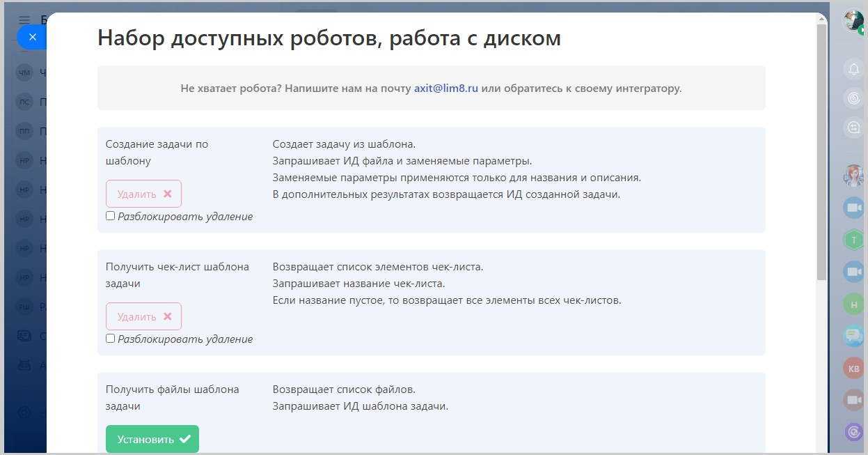Open the KB avatar chat in right sidebar
Viewport: 868px width, 455px height.
pos(853,368)
